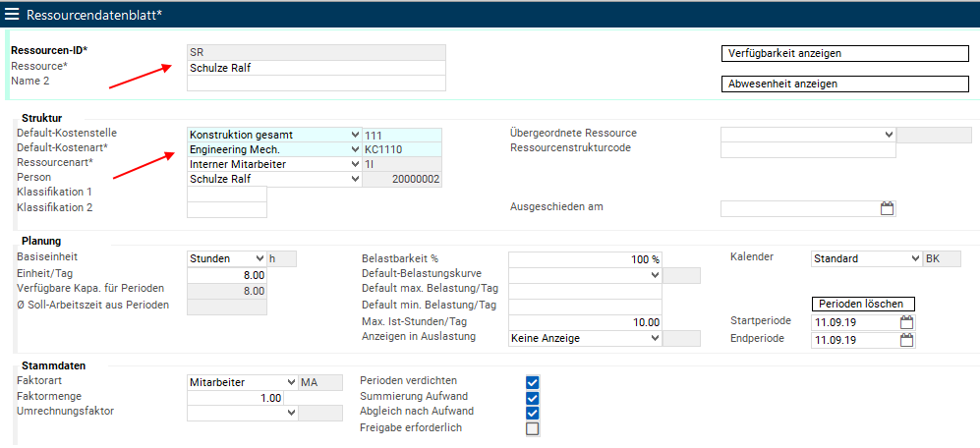Toggle Perioden verdichten checkbox
Image resolution: width=980 pixels, height=448 pixels.
tap(533, 382)
